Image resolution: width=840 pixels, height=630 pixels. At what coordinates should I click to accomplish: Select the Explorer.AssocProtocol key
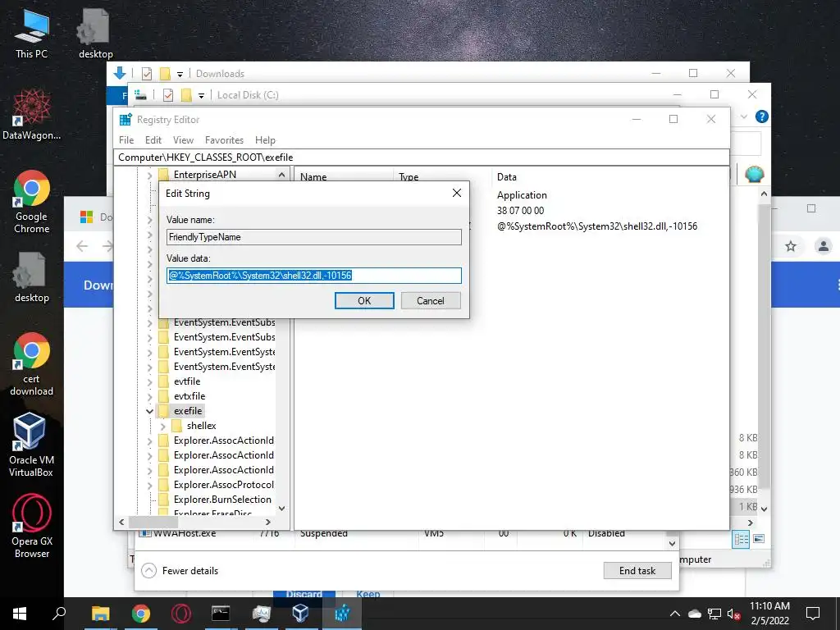(223, 485)
